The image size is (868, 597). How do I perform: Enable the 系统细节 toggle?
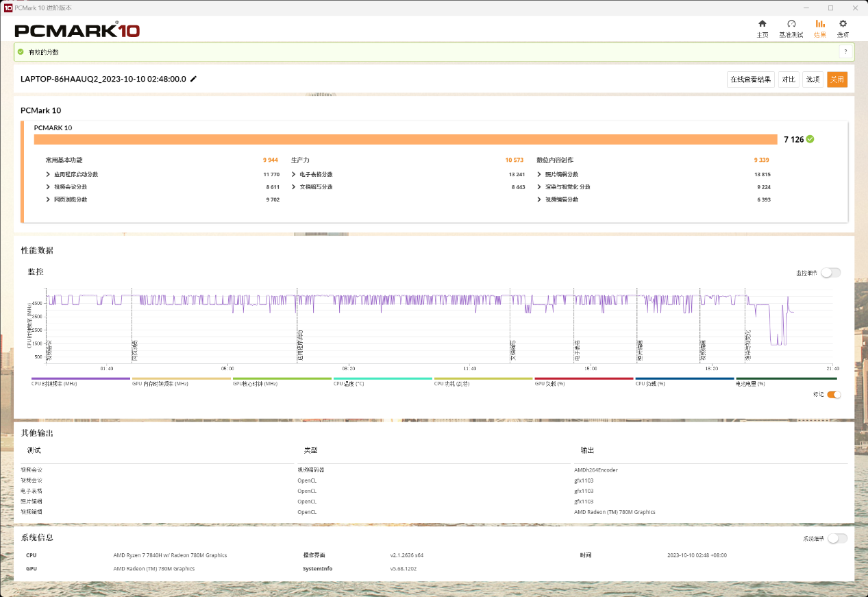tap(837, 538)
